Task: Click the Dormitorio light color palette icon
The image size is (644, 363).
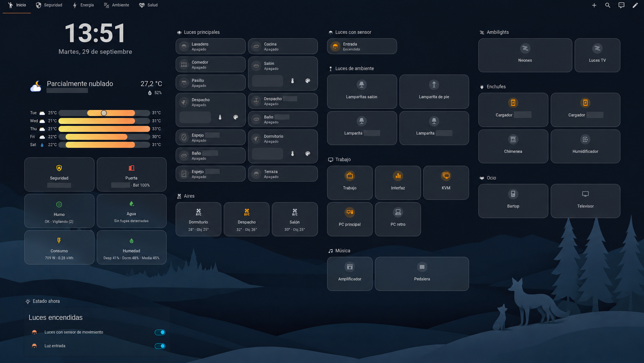Action: pos(308,154)
